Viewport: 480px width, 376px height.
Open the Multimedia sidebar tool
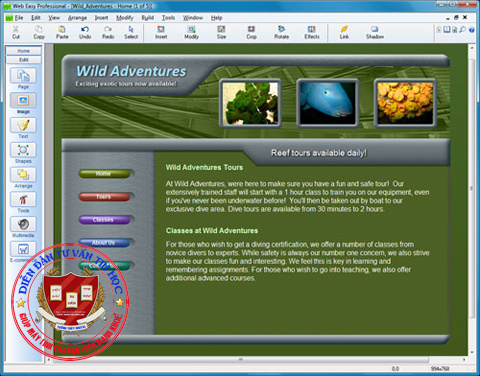pyautogui.click(x=23, y=227)
